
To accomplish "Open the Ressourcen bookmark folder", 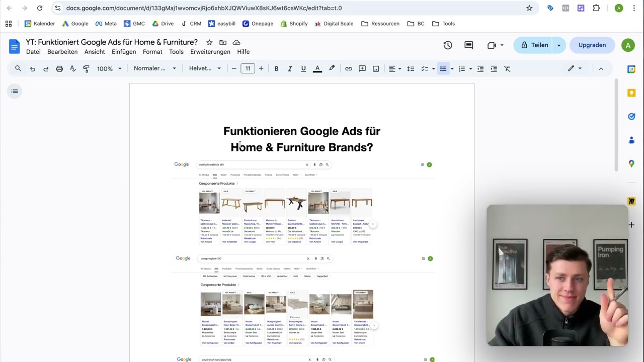I will click(x=380, y=24).
